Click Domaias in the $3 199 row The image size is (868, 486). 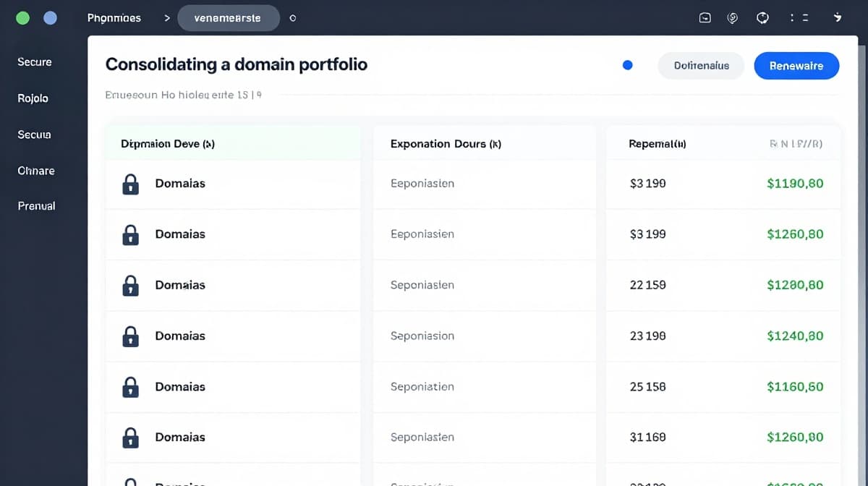point(180,234)
